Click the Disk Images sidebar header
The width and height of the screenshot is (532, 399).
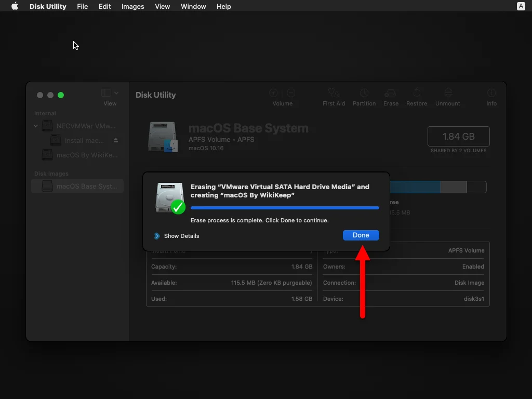(x=51, y=174)
